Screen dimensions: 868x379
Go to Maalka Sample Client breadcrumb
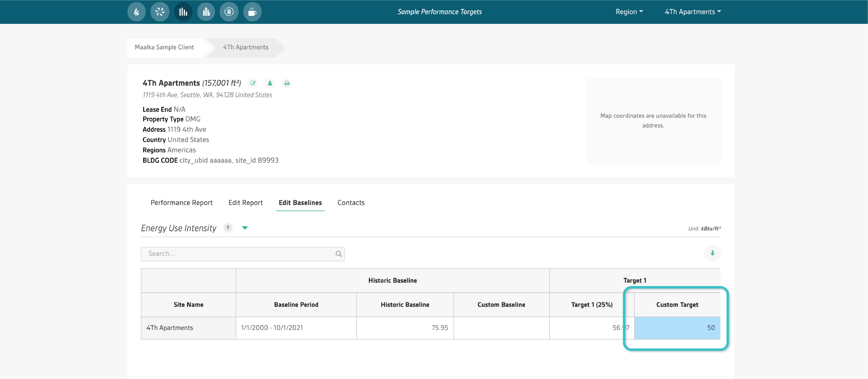164,47
